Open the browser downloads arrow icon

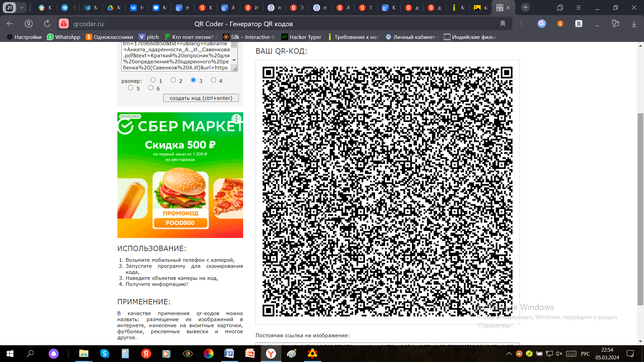[634, 23]
